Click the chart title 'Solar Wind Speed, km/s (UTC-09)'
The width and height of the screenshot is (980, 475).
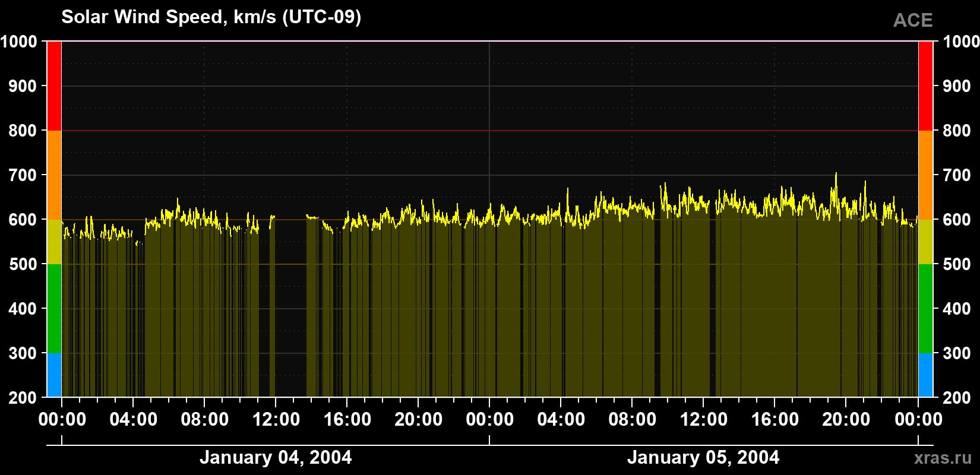click(x=211, y=17)
